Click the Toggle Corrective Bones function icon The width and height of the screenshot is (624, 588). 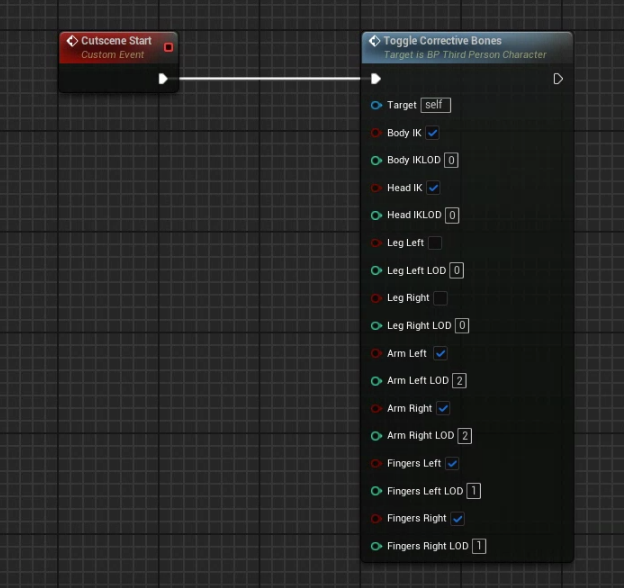tap(374, 41)
